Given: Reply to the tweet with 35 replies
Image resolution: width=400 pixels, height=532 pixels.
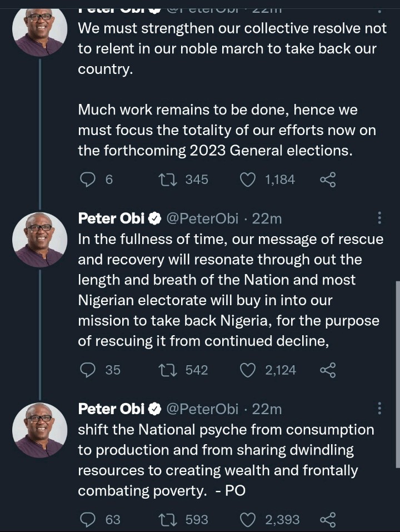Looking at the screenshot, I should [x=88, y=370].
